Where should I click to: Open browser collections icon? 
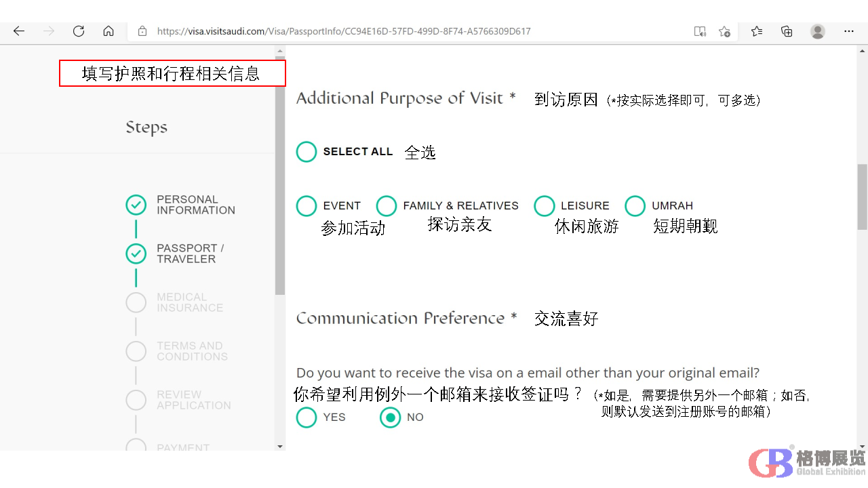[x=787, y=31]
